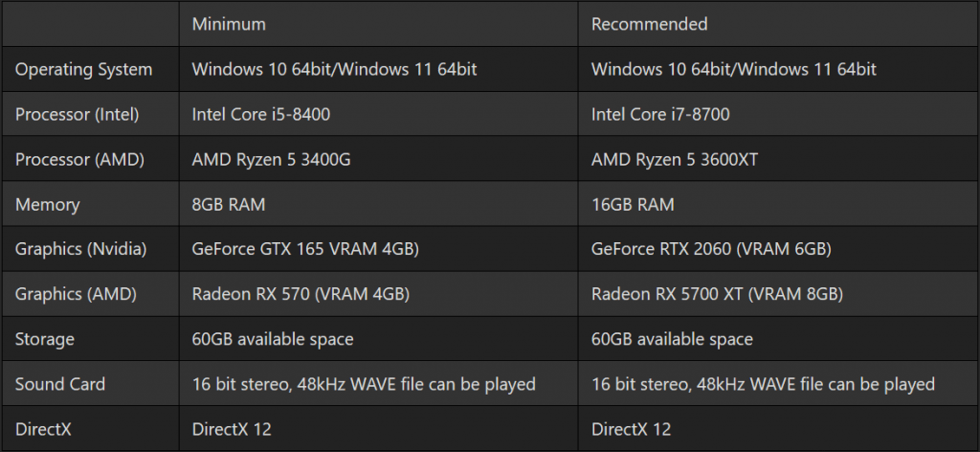This screenshot has width=980, height=452.
Task: Select the Operating System row label
Action: click(x=83, y=69)
